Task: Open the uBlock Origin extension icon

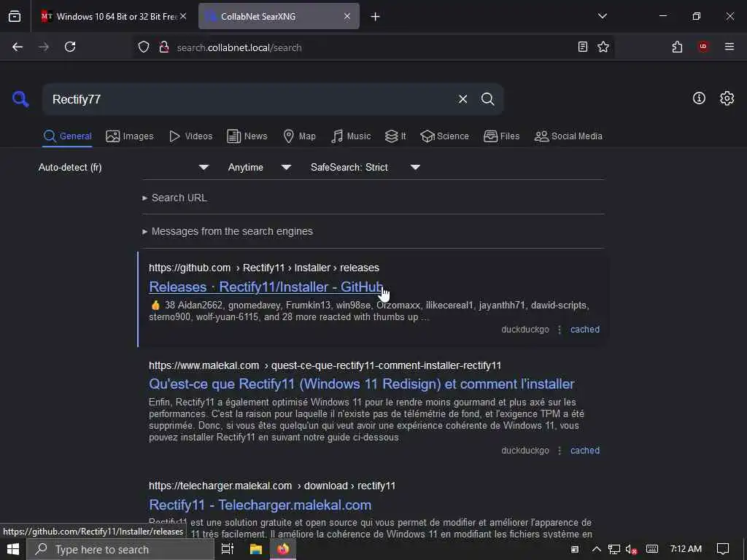Action: pyautogui.click(x=703, y=47)
